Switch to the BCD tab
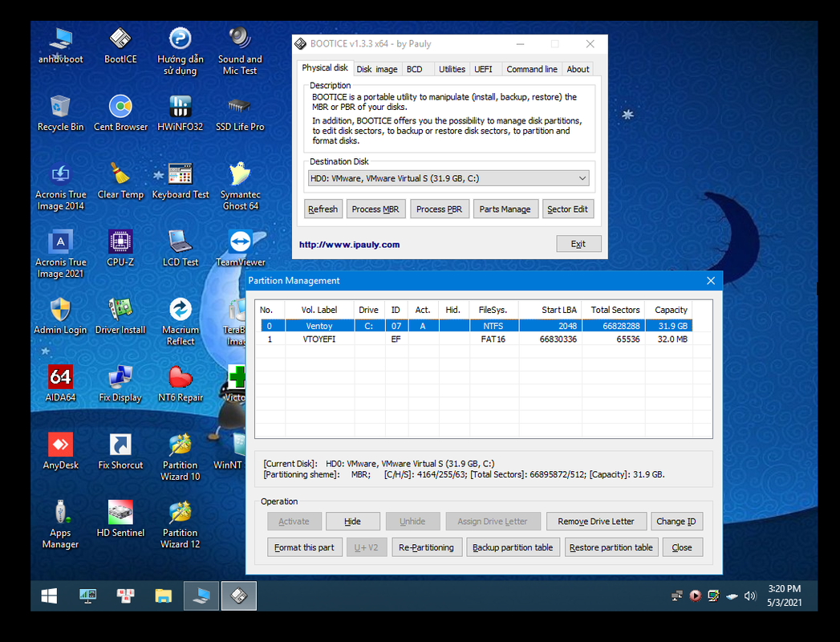The image size is (840, 642). 414,69
